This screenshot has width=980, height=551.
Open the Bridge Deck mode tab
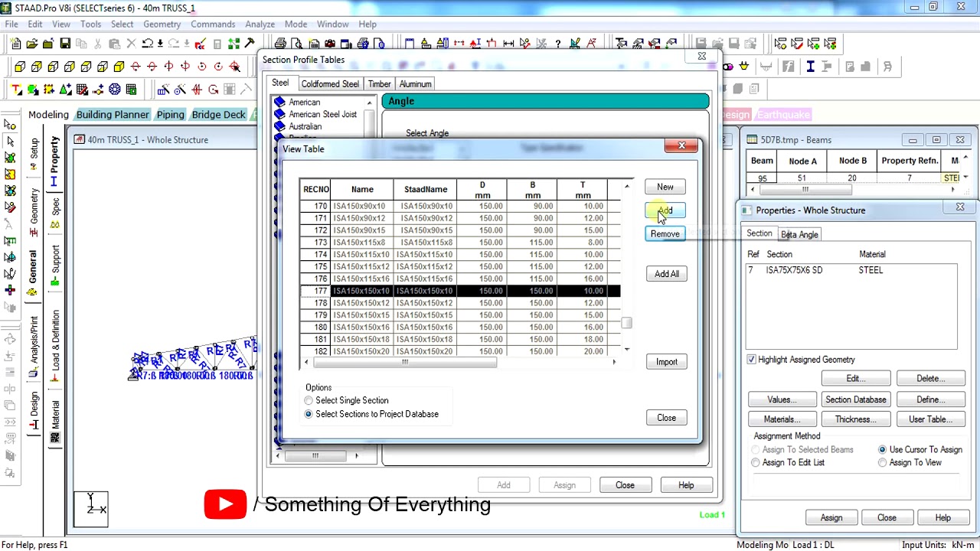click(x=218, y=115)
